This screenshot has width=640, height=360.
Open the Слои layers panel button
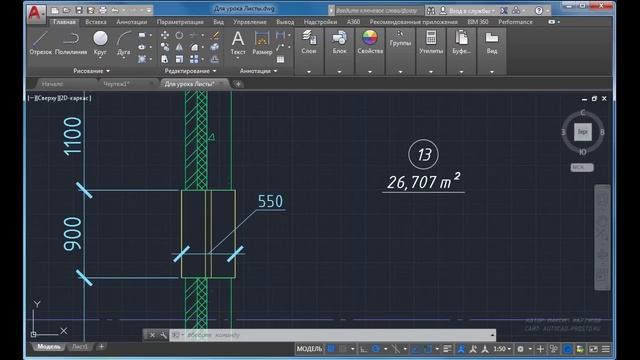point(309,42)
